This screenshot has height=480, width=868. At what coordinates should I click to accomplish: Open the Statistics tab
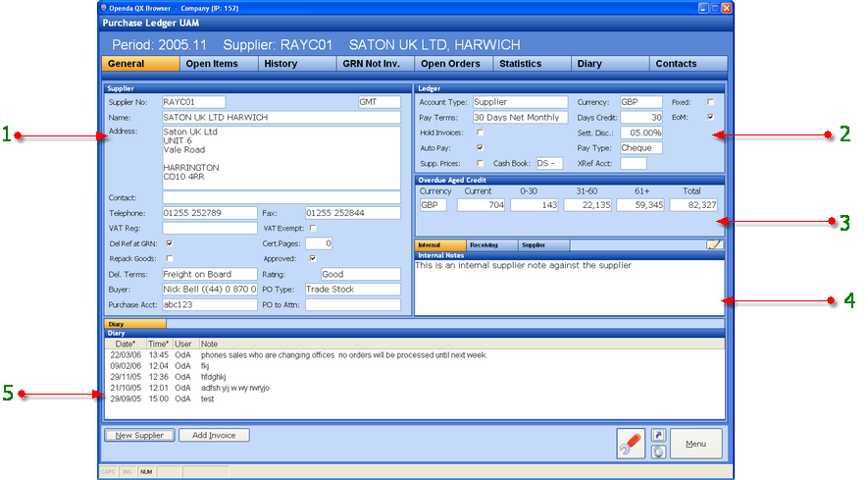point(532,64)
